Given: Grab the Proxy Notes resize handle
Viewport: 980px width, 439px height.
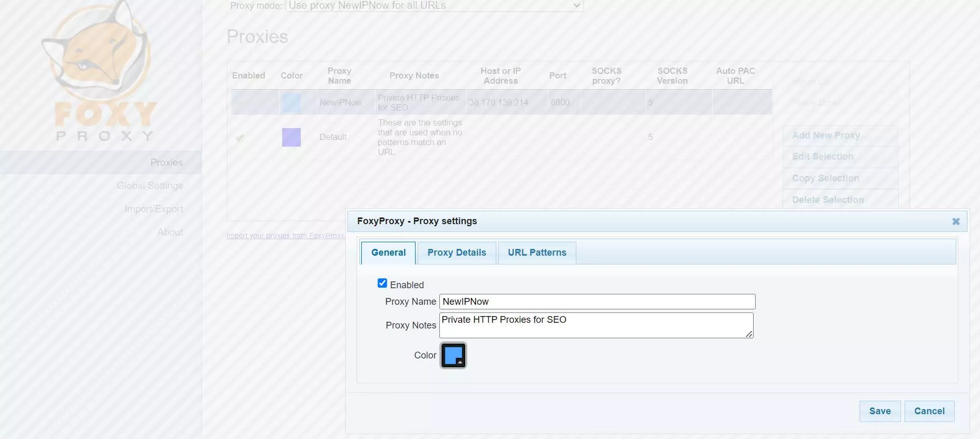Looking at the screenshot, I should click(x=749, y=334).
